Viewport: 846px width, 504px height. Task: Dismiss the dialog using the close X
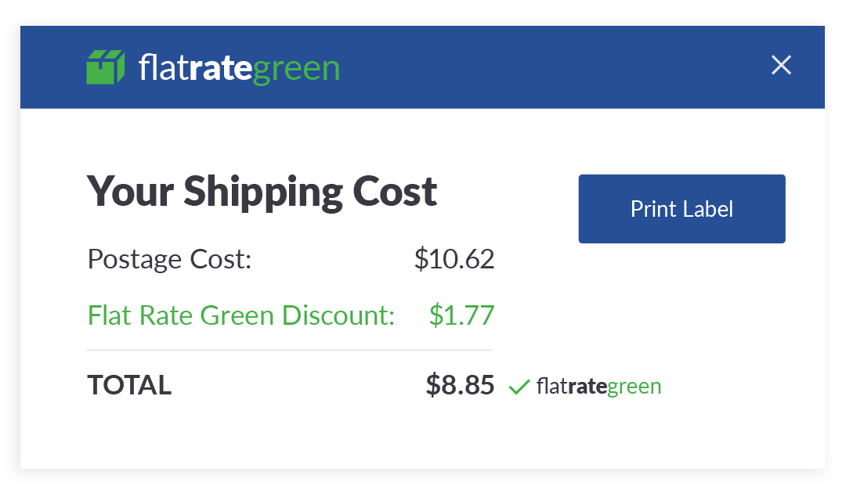point(781,66)
